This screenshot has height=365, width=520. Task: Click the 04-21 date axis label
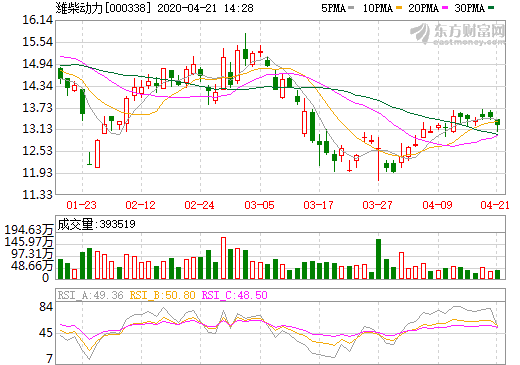tap(495, 205)
